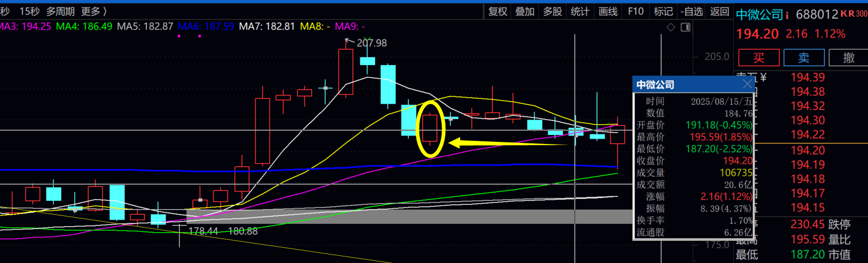The width and height of the screenshot is (868, 263).
Task: Click the red info icon beside 中微公司
Action: point(787,15)
